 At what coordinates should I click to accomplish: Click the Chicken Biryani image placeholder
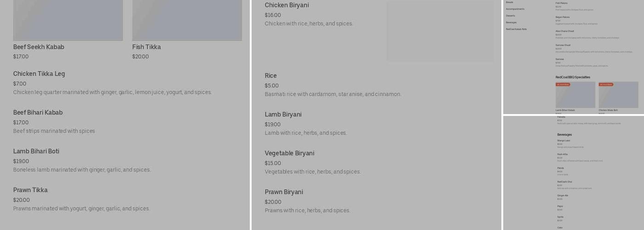440,31
